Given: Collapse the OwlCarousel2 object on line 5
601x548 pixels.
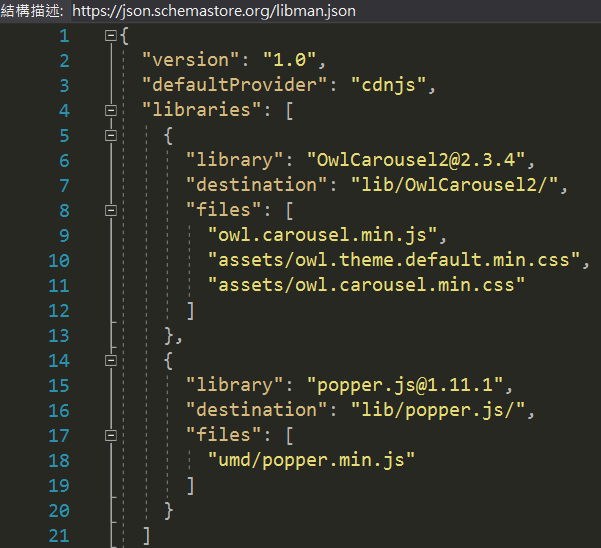Looking at the screenshot, I should point(111,136).
